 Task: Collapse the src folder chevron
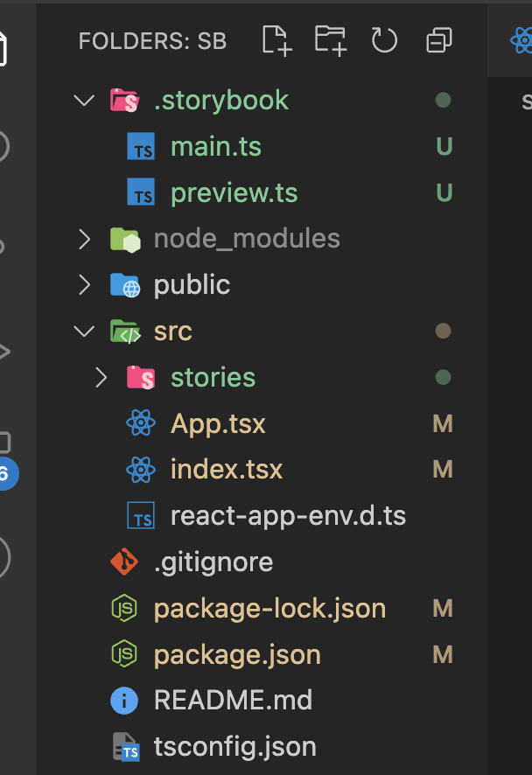tap(85, 332)
